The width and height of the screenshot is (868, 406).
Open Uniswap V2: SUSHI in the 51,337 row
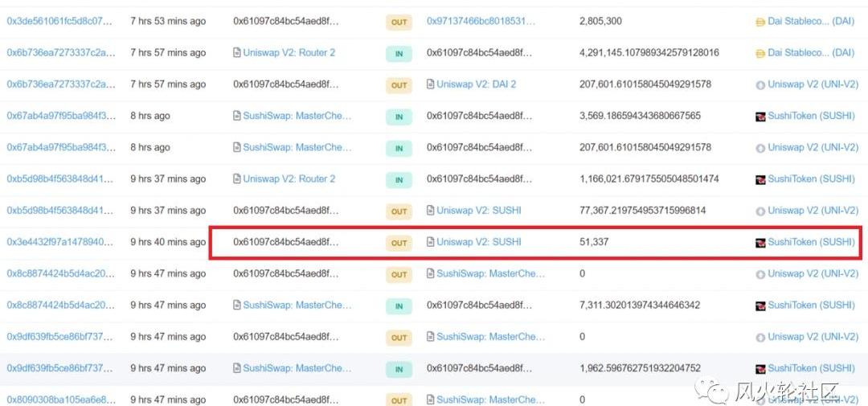tap(479, 242)
